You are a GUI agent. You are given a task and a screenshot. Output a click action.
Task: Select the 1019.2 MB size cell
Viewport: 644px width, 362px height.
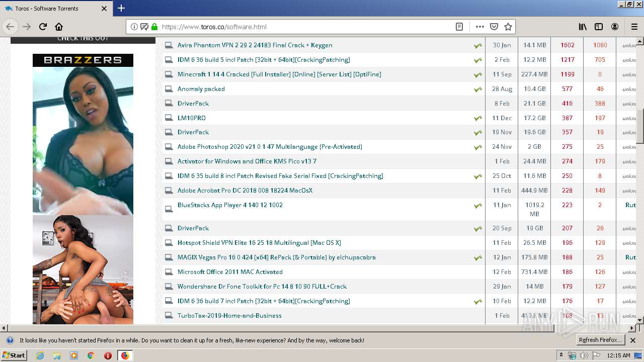(x=534, y=209)
